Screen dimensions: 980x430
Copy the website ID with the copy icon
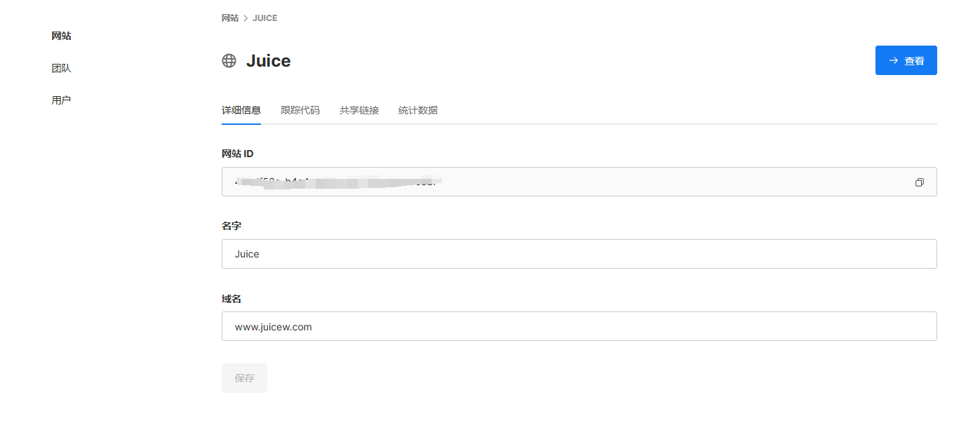(x=919, y=182)
